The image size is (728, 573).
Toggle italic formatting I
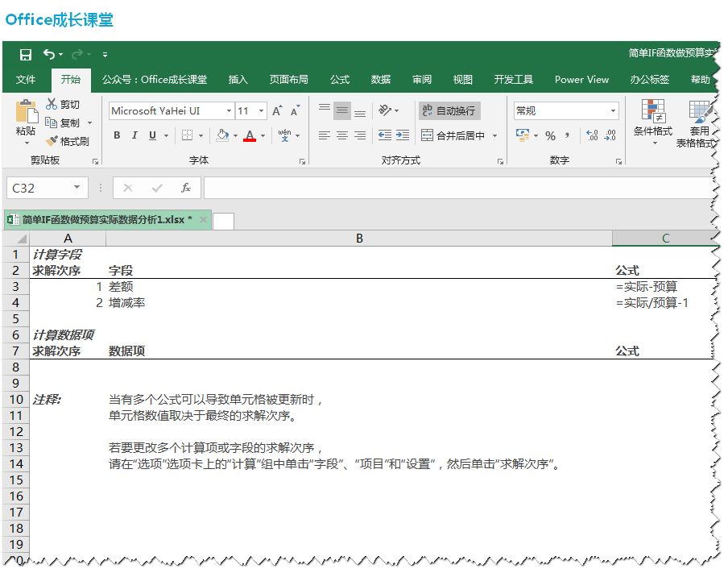[x=134, y=135]
